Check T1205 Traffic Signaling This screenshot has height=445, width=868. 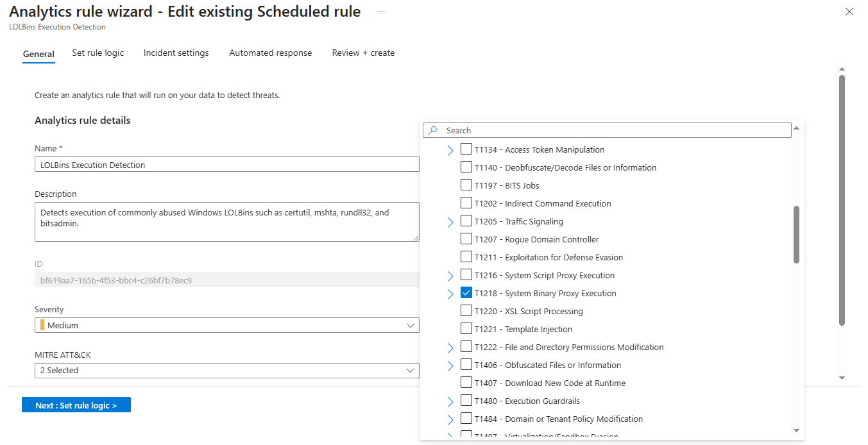pyautogui.click(x=466, y=221)
